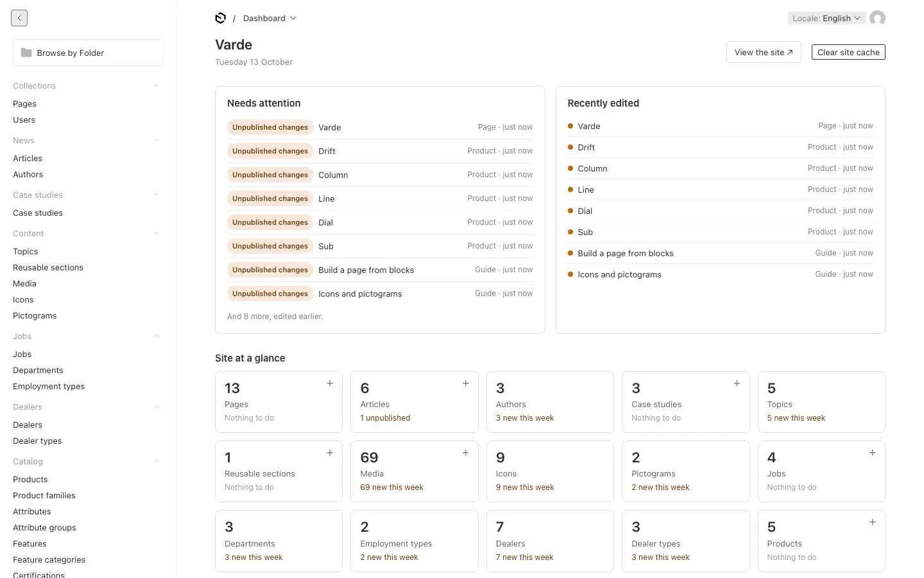Screen dimensions: 924x578
Task: Click plus icon on Products card
Action: coord(873,522)
